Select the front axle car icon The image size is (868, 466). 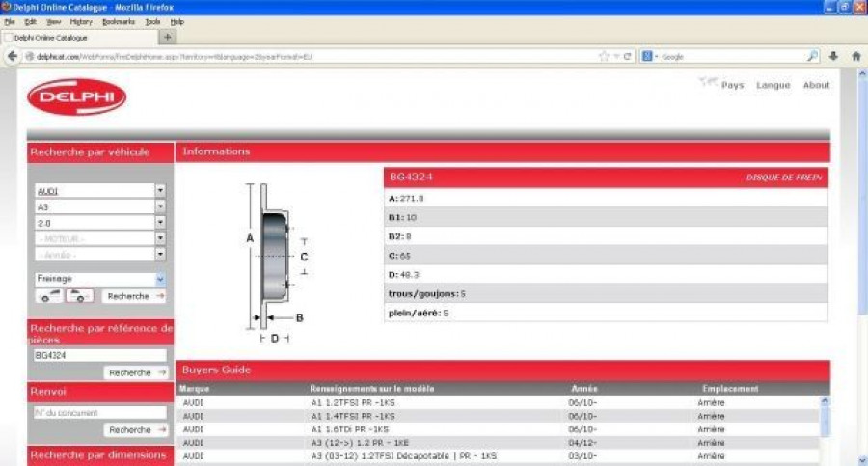click(49, 296)
